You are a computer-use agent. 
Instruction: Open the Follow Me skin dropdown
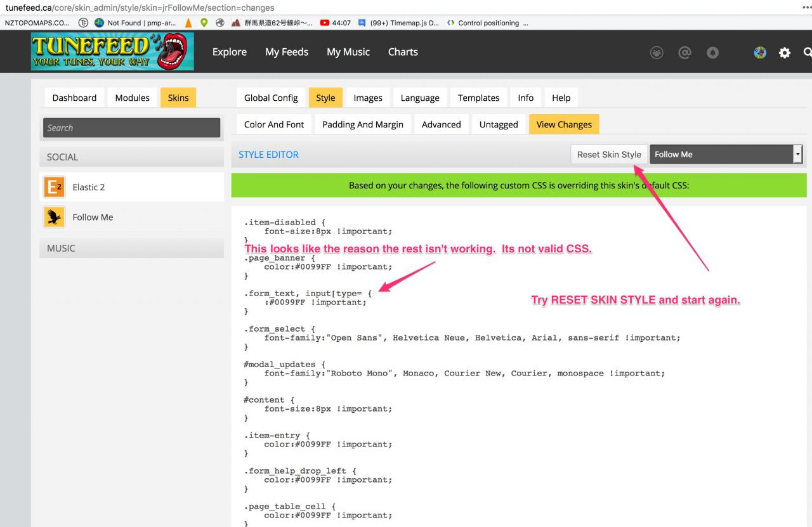point(726,154)
